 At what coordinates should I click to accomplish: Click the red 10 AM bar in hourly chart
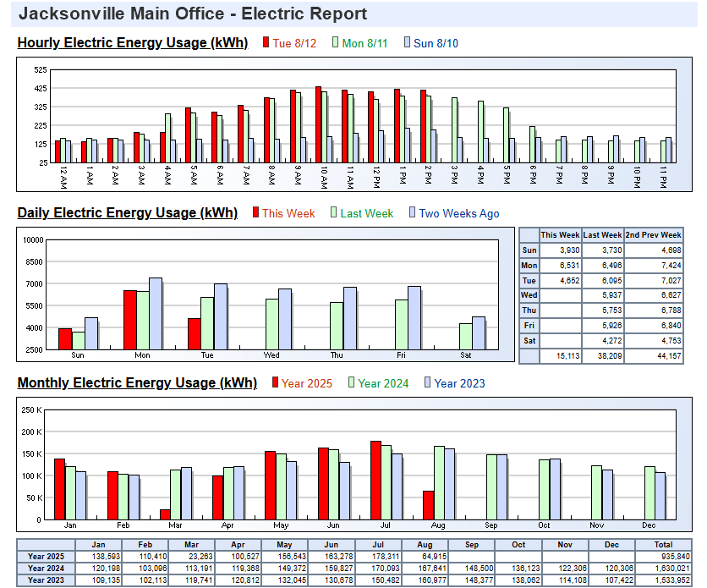[x=318, y=124]
